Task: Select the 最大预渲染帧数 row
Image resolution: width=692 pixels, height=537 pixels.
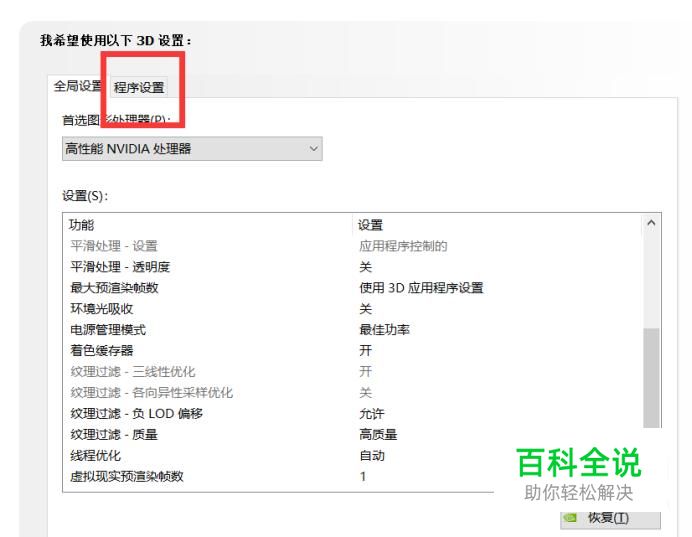Action: (x=353, y=288)
